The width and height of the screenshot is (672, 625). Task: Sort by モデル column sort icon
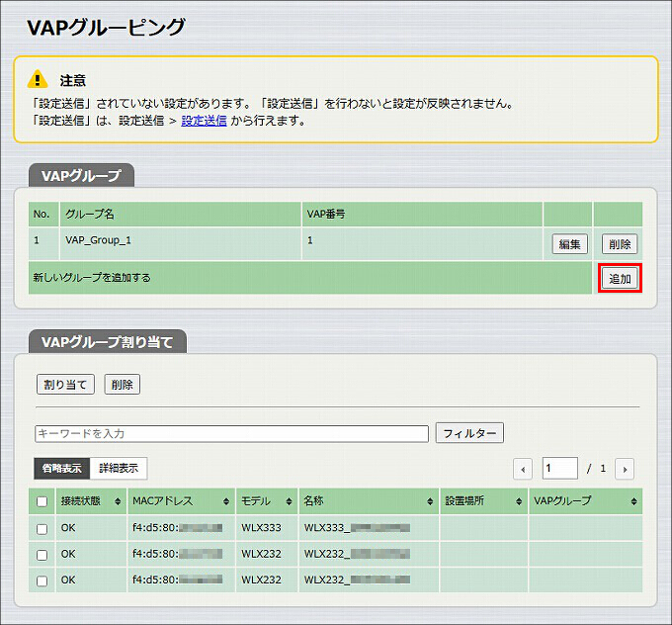(289, 501)
